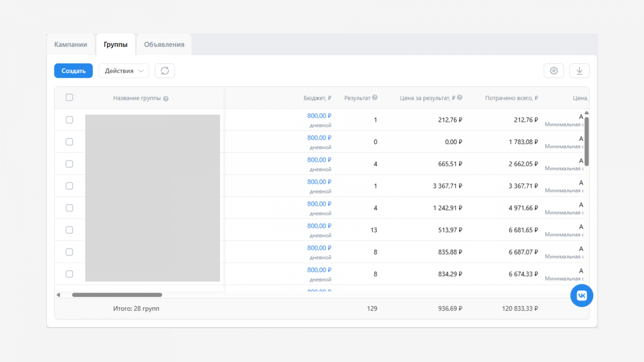The width and height of the screenshot is (644, 362).
Task: Expand the Действия dropdown
Action: click(x=124, y=71)
